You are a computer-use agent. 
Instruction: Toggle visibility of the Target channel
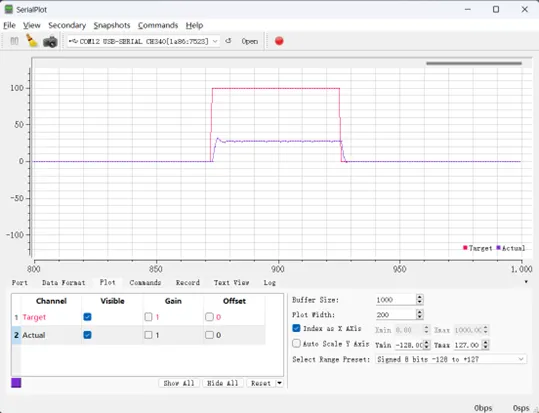[x=87, y=317]
